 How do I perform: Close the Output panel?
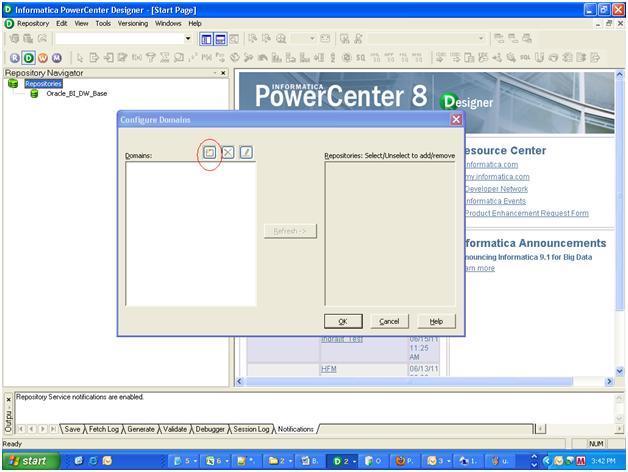[x=9, y=399]
